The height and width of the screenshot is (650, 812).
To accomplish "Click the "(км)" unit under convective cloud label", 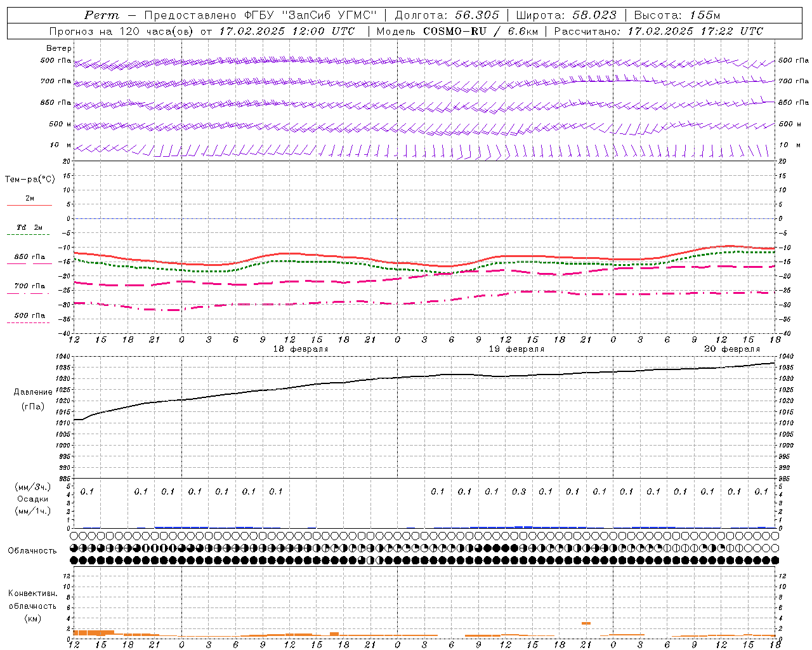I will (32, 618).
